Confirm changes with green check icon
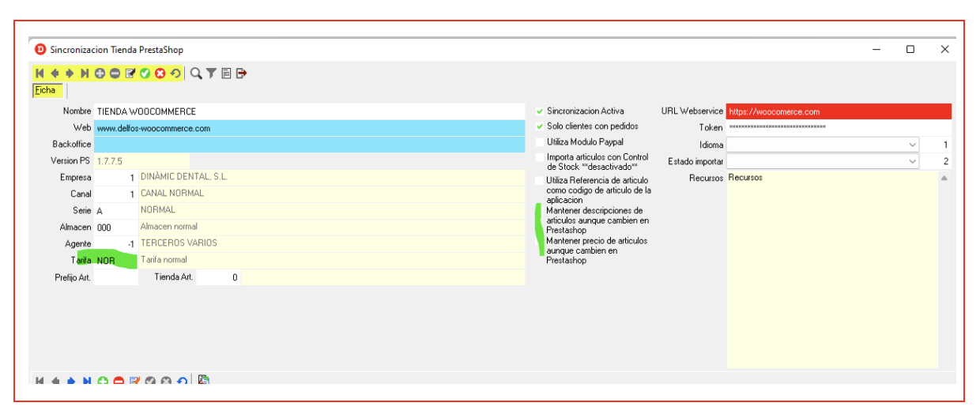Viewport: 980px width, 414px height. tap(145, 73)
